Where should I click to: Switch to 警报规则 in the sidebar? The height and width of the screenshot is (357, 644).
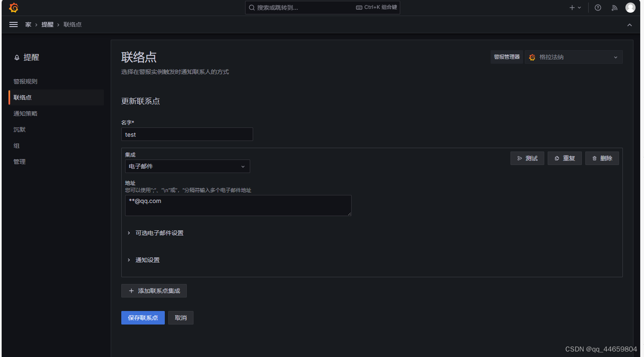[x=26, y=81]
